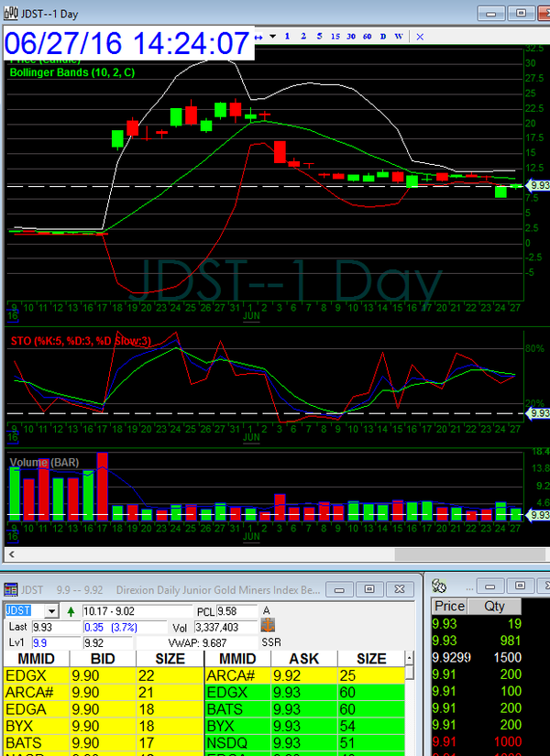Switch to the 60-minute interval
The image size is (550, 756).
click(366, 37)
